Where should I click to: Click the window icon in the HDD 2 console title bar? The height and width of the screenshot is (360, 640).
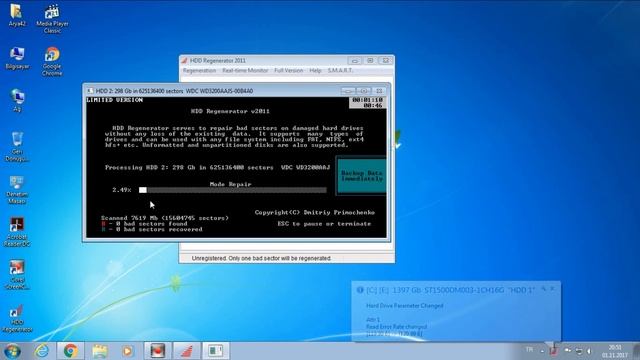point(90,91)
